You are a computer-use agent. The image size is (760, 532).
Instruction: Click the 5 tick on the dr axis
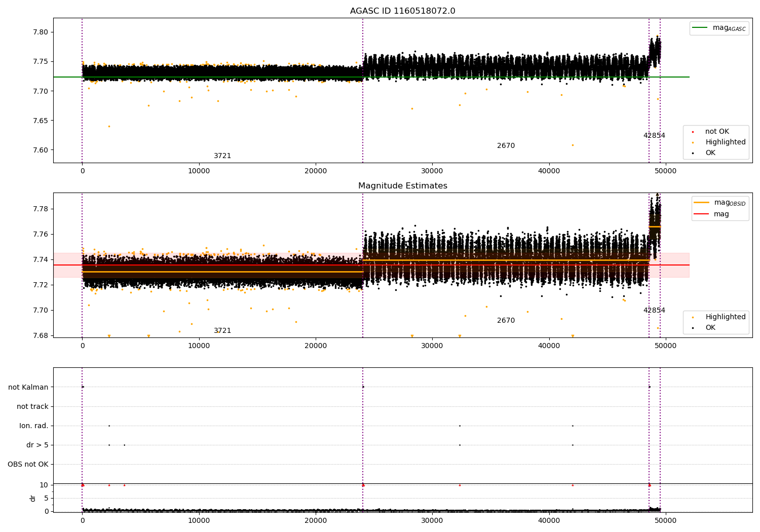point(46,498)
